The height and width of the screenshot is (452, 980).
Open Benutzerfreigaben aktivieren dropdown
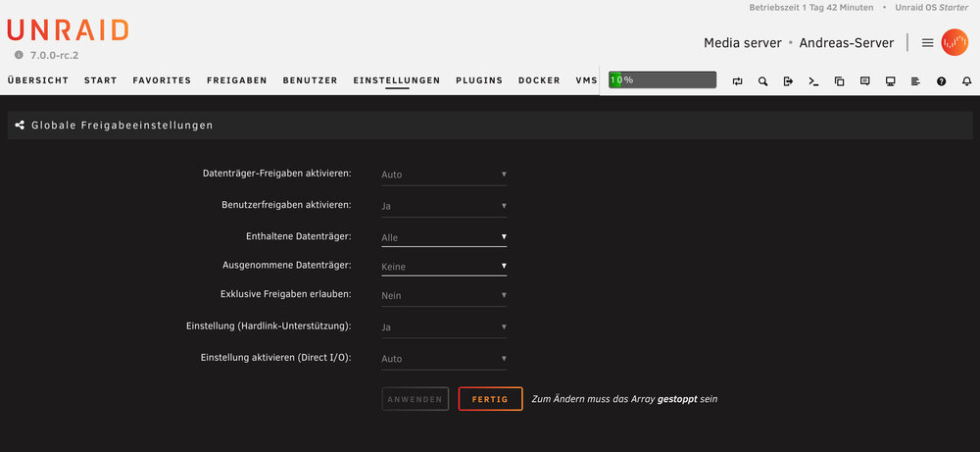pos(444,206)
